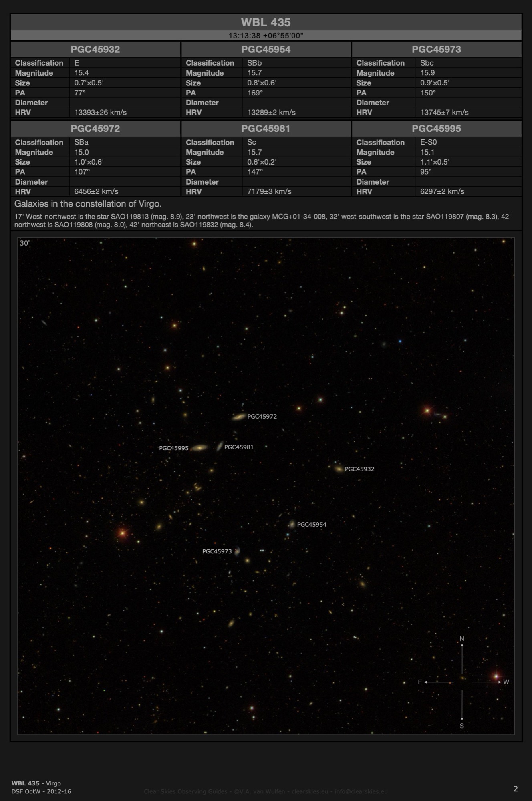Select the PGC45932 galaxy in the image
Screen dimensions: 532x801
pyautogui.click(x=339, y=469)
